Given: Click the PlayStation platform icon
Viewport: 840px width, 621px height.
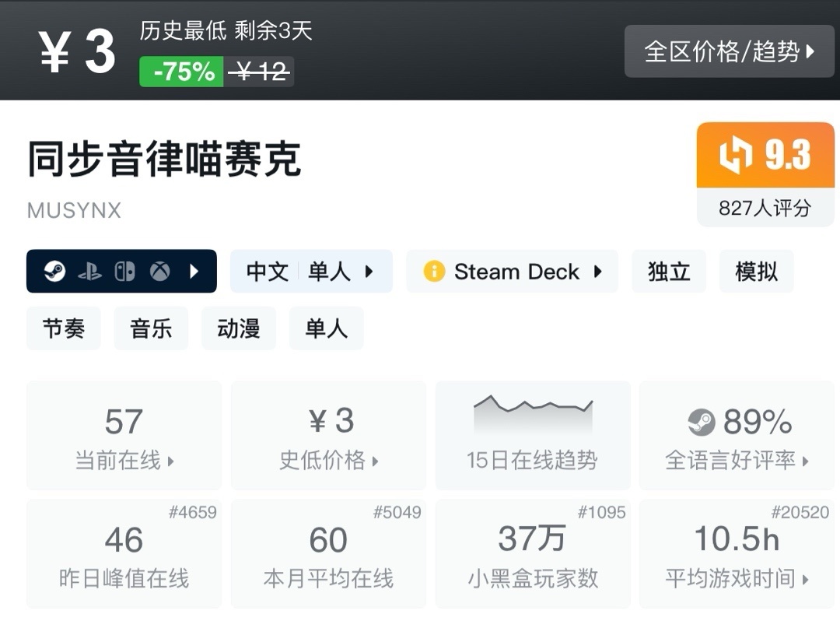Looking at the screenshot, I should coord(89,272).
